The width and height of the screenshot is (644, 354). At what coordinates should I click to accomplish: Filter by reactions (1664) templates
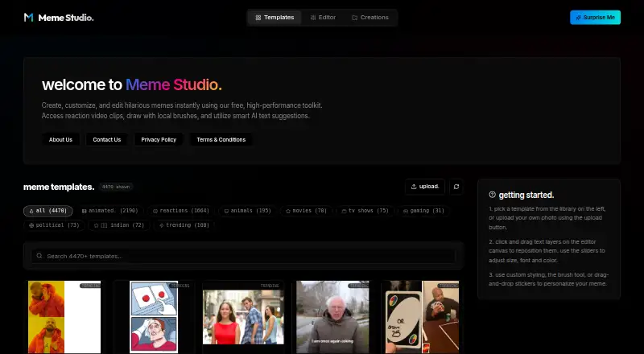coord(180,211)
